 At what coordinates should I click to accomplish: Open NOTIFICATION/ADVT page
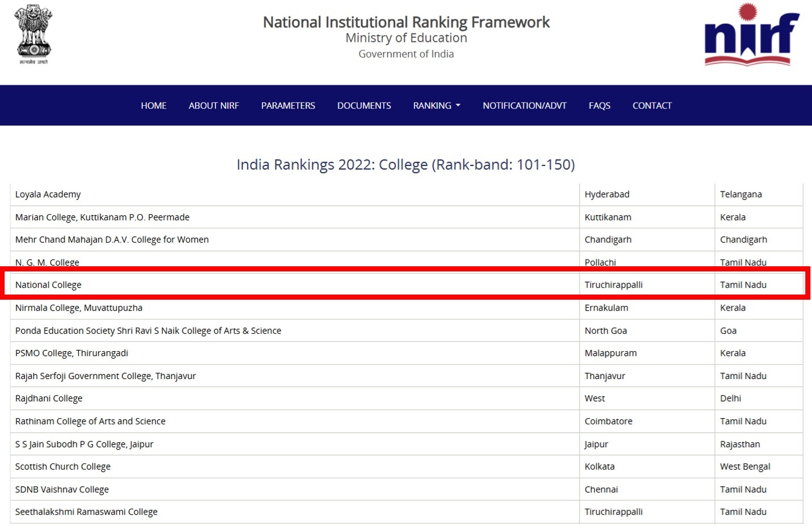(x=525, y=105)
